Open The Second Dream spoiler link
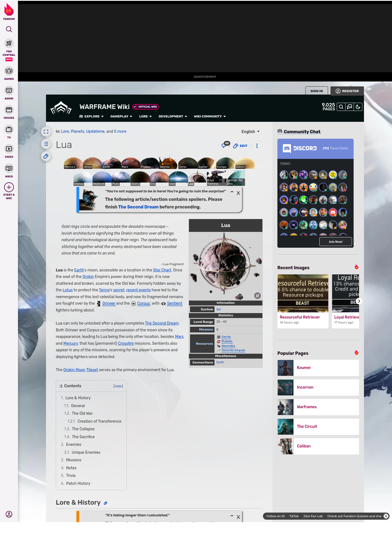The image size is (392, 545). (138, 207)
